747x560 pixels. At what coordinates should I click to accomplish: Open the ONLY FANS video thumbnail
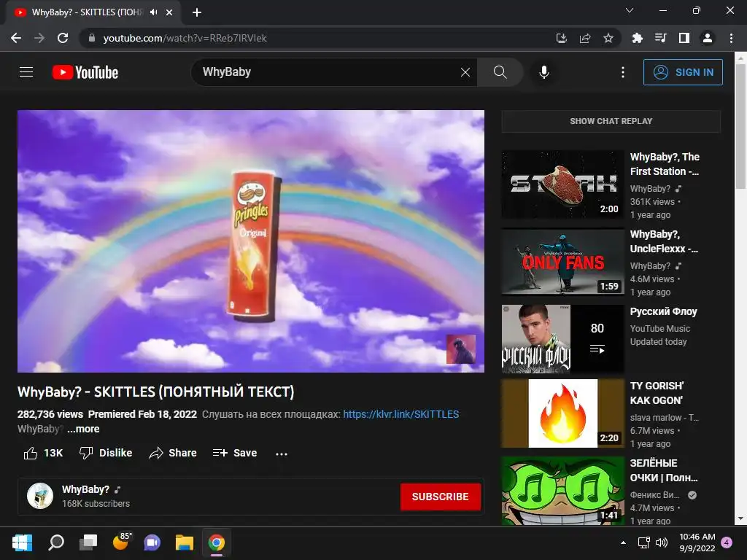coord(562,262)
